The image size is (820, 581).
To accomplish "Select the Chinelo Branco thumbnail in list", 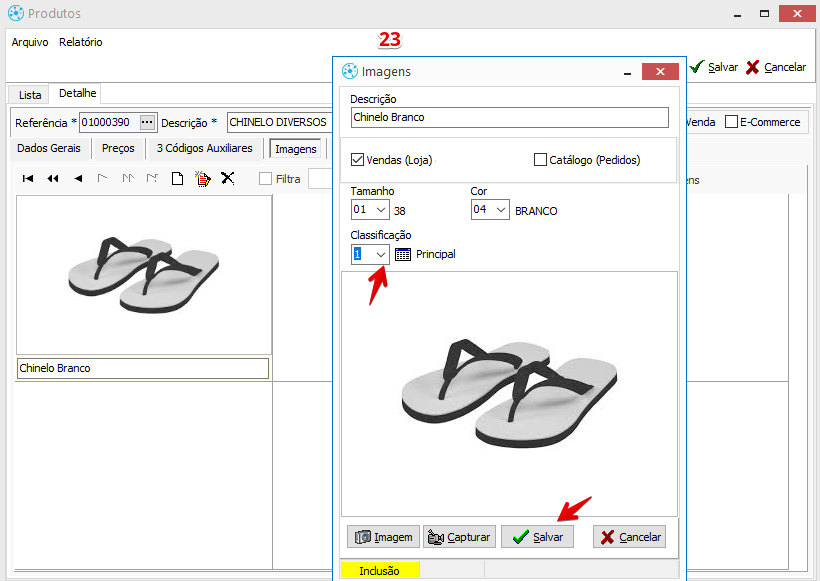I will (143, 275).
